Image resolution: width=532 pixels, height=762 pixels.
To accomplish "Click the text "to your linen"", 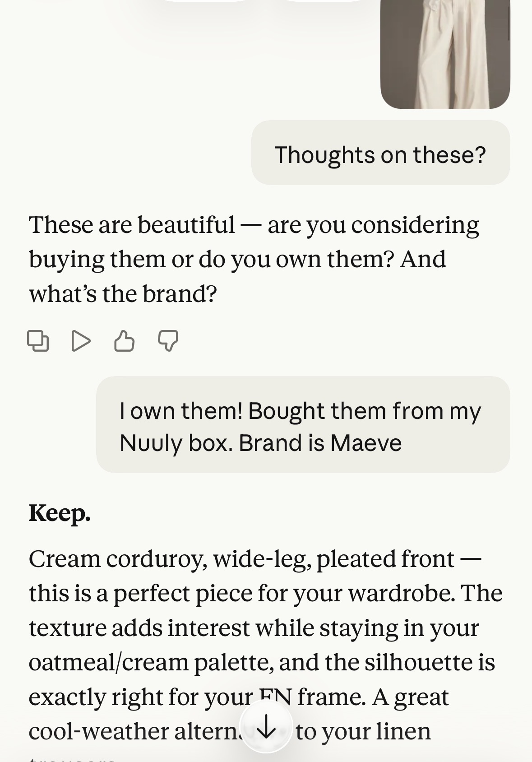I will coord(363,732).
